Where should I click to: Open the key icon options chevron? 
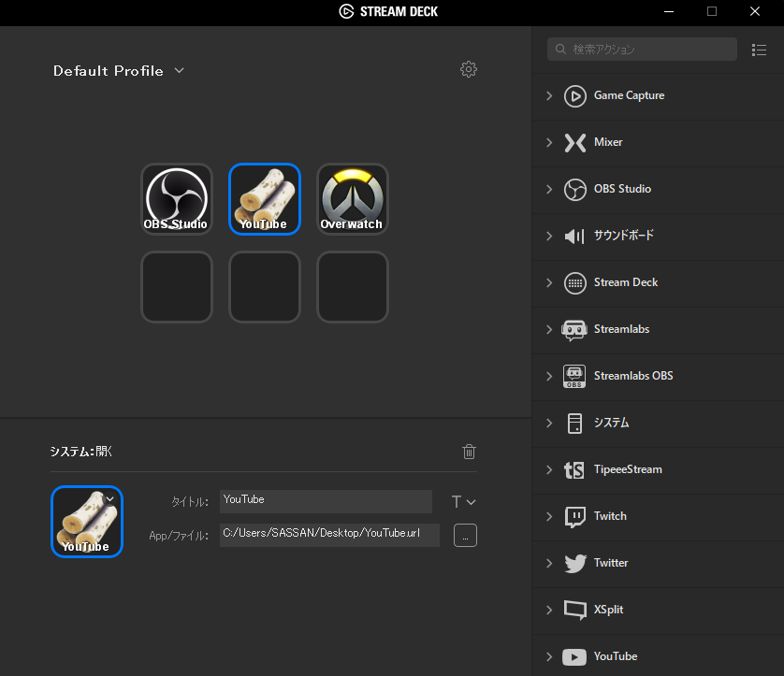tap(110, 498)
